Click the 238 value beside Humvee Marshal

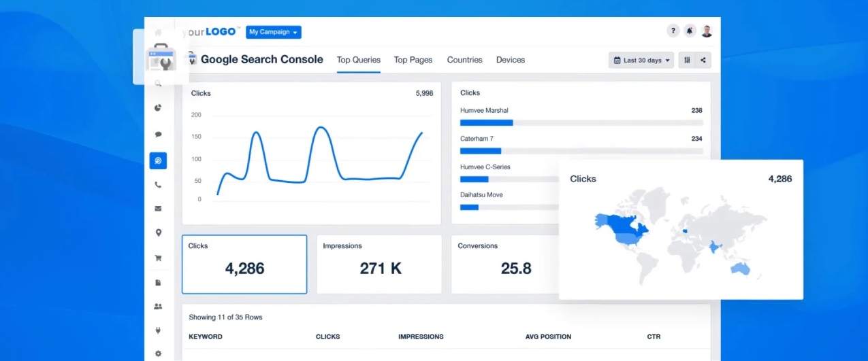(x=696, y=110)
